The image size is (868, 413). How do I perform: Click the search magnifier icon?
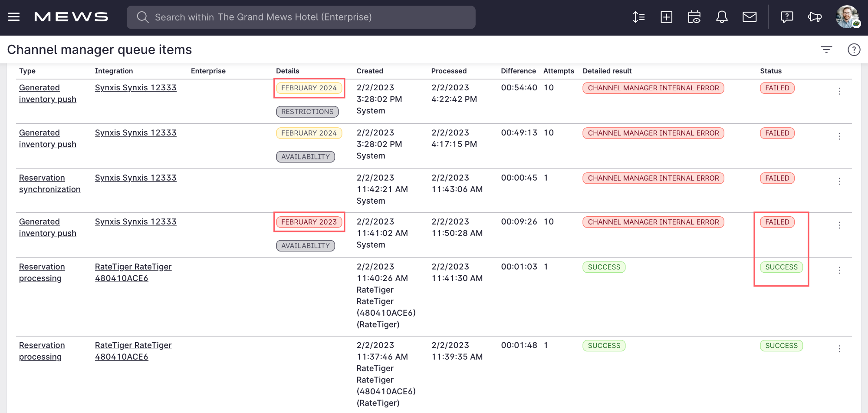(x=142, y=17)
